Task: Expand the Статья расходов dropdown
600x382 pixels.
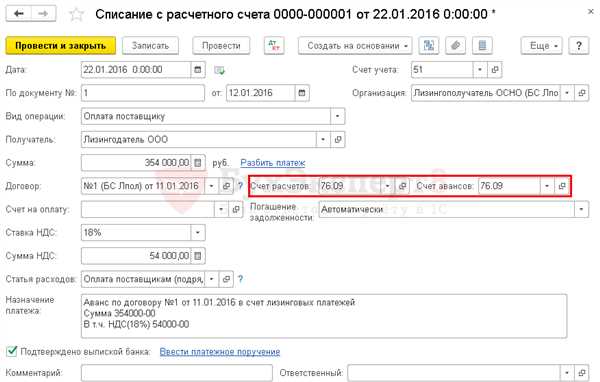Action: point(211,279)
